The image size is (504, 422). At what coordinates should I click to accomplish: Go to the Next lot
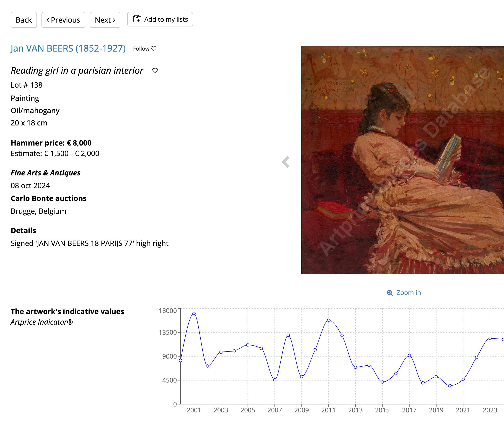[x=105, y=20]
